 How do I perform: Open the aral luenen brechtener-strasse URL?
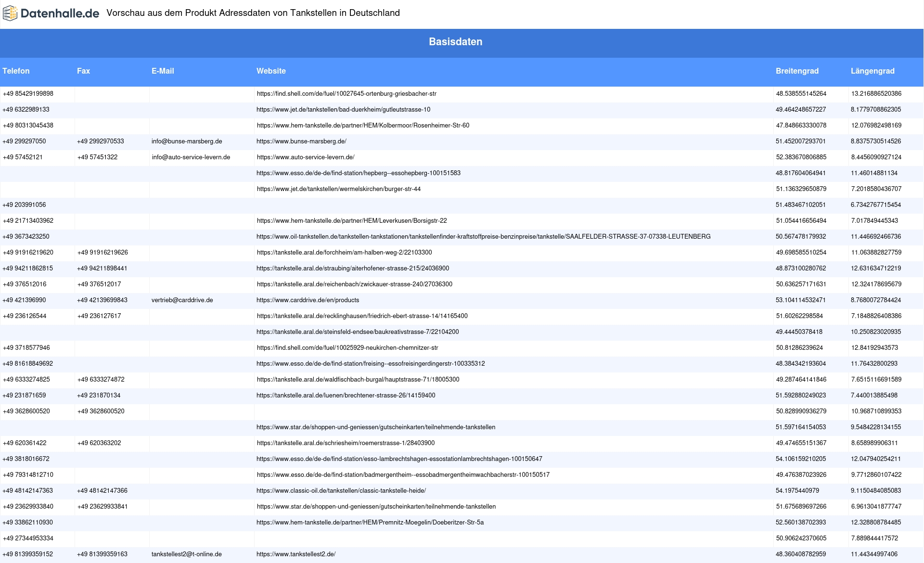pyautogui.click(x=346, y=396)
